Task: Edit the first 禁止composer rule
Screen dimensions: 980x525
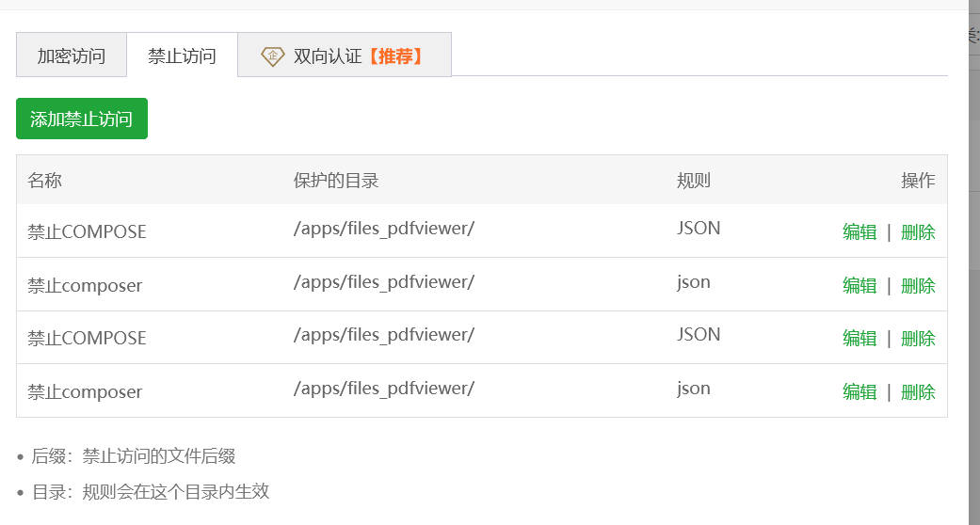Action: (x=860, y=286)
